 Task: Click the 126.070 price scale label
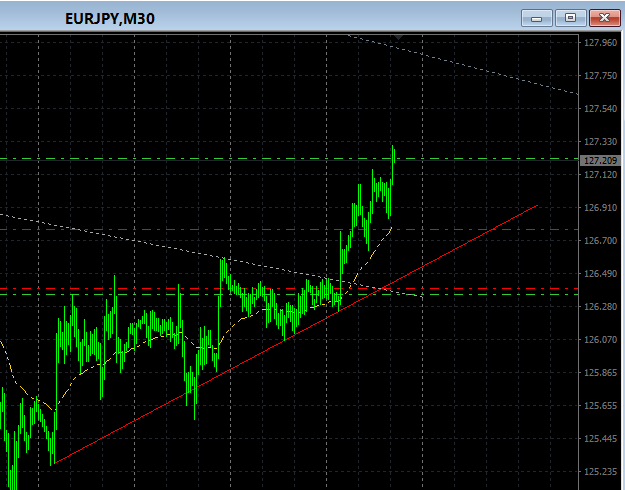point(600,340)
